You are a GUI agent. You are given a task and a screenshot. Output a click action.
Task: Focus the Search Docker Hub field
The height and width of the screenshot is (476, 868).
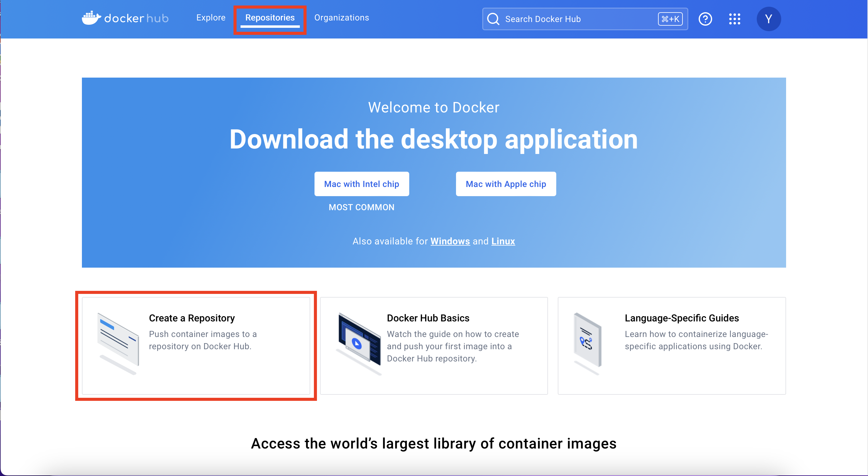[573, 19]
